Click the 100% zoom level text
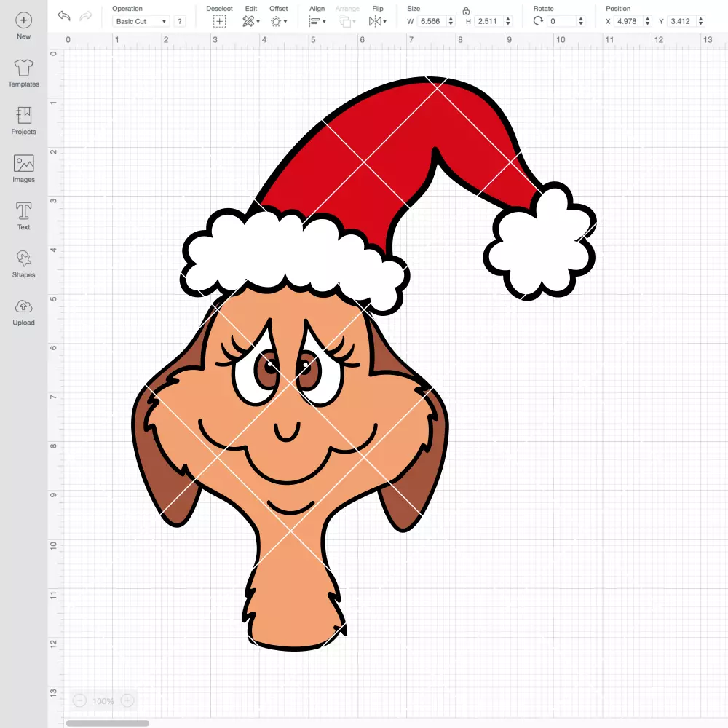 tap(103, 701)
